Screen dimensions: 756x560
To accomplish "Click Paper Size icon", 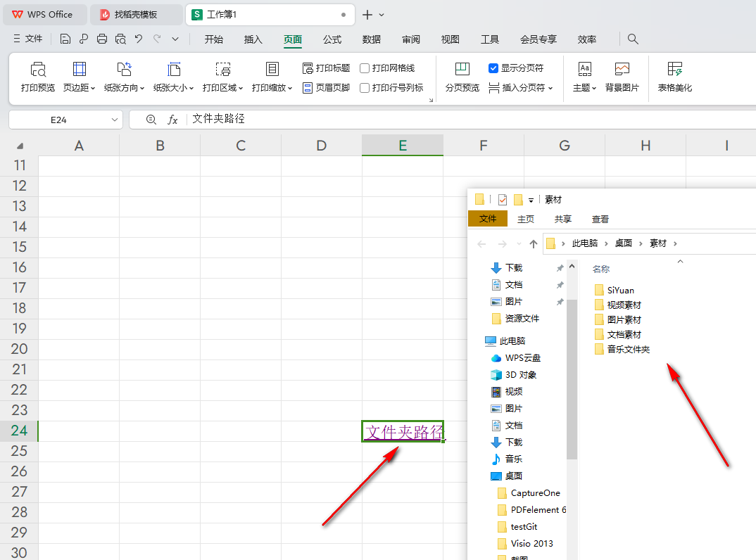I will tap(174, 70).
